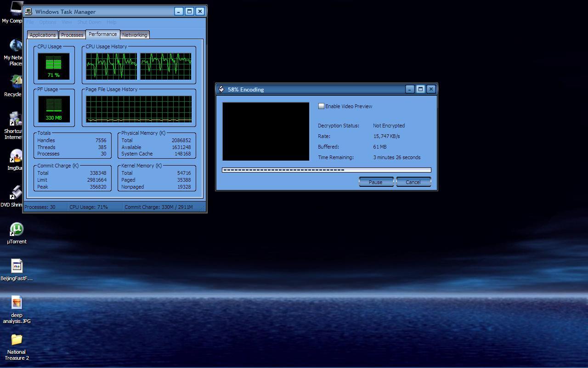Click the first CPU Usage History graph
The width and height of the screenshot is (588, 368).
[x=112, y=66]
